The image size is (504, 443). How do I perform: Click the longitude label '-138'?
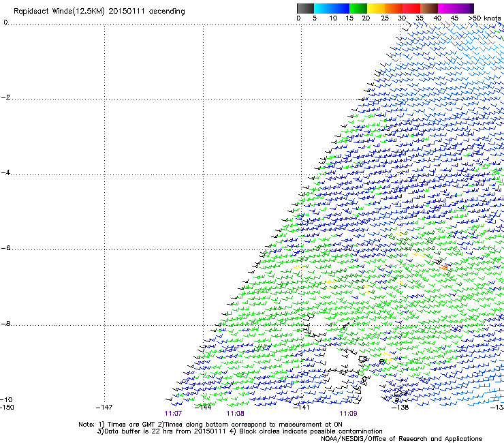[400, 408]
